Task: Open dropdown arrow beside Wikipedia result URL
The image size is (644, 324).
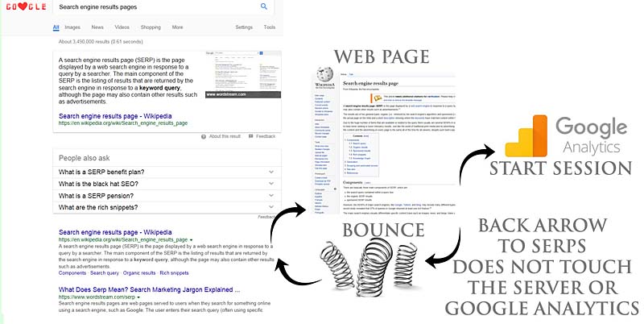Action: click(x=192, y=239)
